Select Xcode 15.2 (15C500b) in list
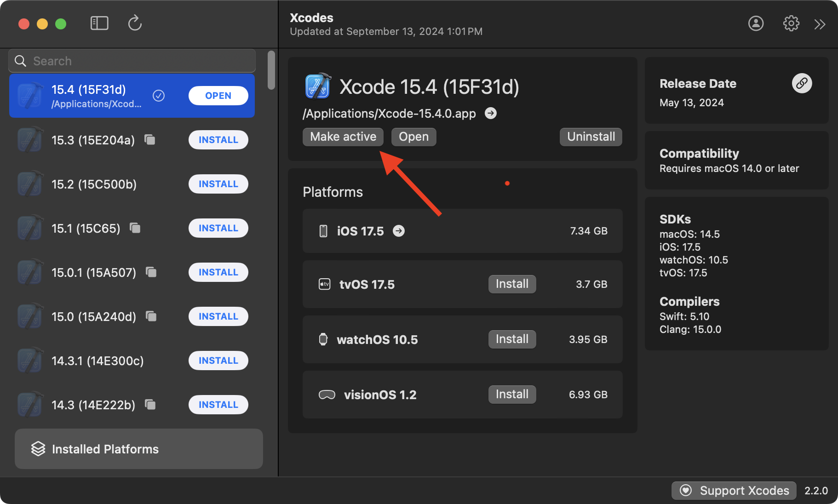 coord(94,184)
